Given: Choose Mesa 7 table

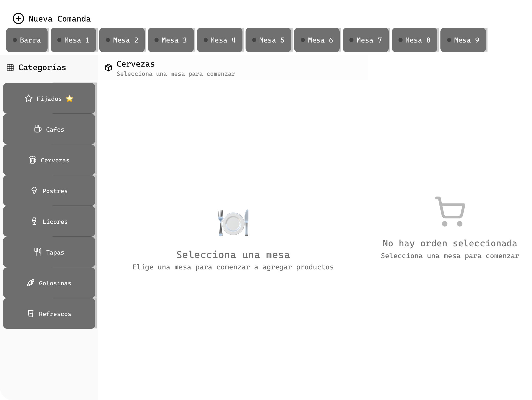Looking at the screenshot, I should click(366, 40).
